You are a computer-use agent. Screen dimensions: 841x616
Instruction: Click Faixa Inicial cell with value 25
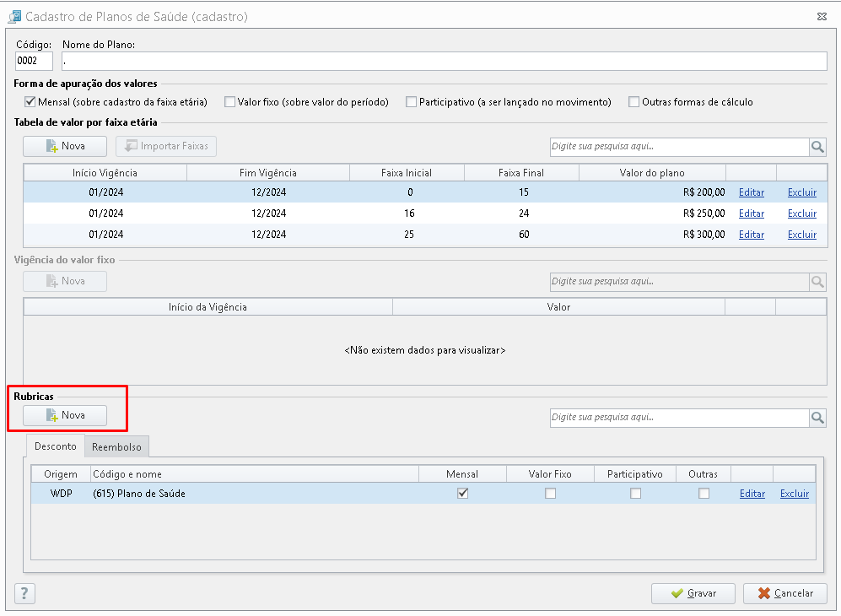point(407,234)
